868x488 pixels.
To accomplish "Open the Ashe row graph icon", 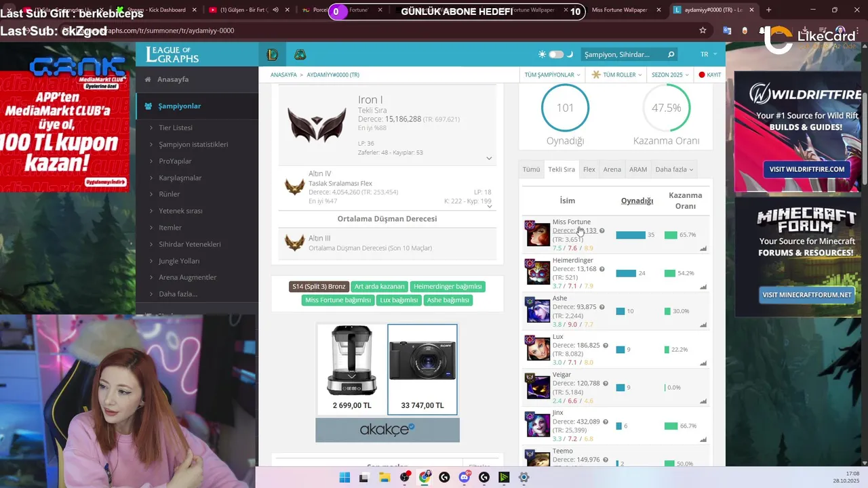I will tap(703, 325).
